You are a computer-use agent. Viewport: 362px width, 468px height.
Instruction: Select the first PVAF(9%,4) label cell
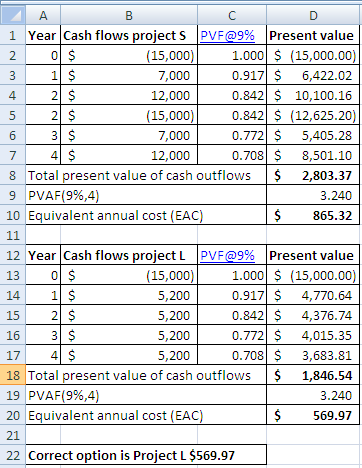tap(146, 195)
